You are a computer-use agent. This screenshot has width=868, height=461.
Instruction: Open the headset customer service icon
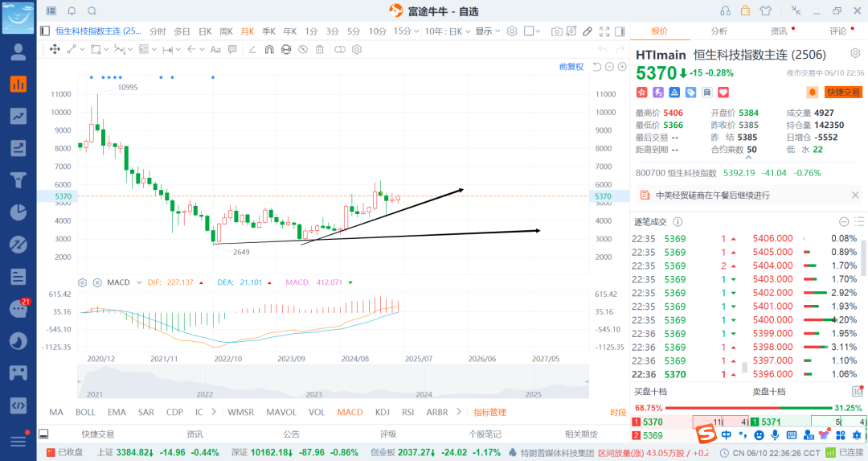click(725, 10)
